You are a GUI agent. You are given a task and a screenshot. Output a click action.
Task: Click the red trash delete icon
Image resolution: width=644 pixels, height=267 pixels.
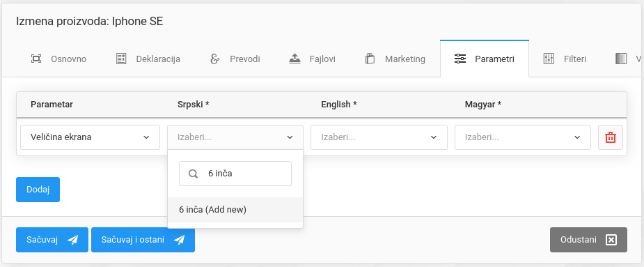pos(611,137)
